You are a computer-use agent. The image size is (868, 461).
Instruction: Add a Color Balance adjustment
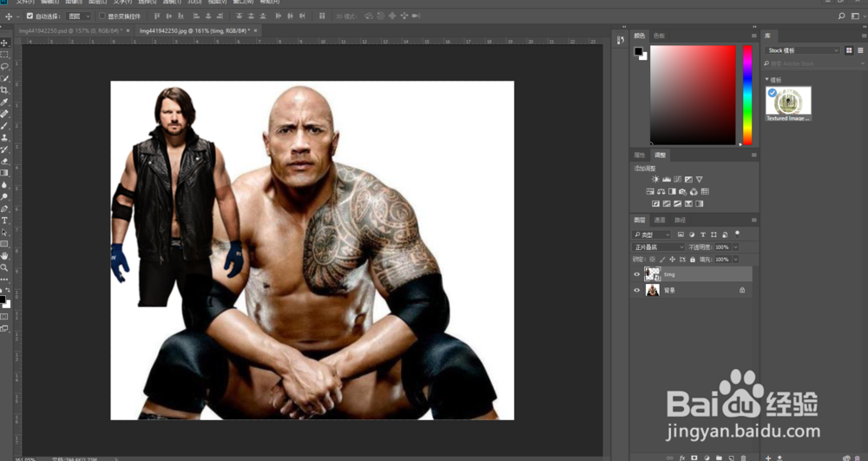(x=661, y=192)
